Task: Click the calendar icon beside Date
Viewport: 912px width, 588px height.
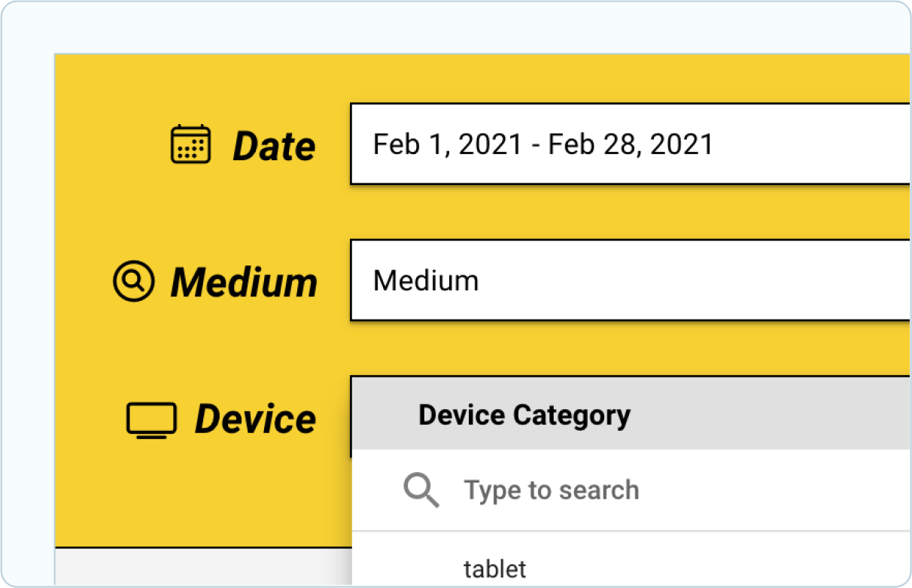Action: pos(190,144)
